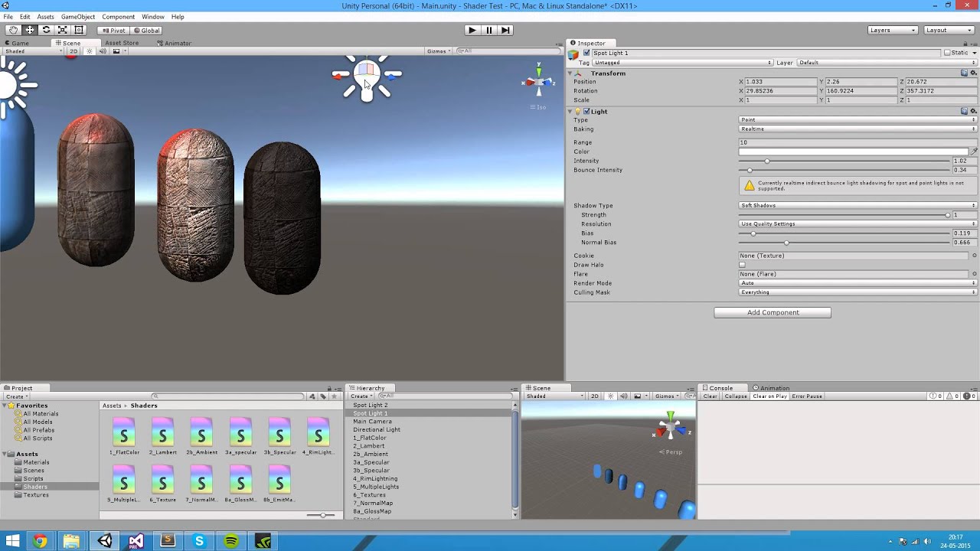Toggle Clear on Play in Console
Viewport: 980px width, 551px height.
(x=769, y=396)
